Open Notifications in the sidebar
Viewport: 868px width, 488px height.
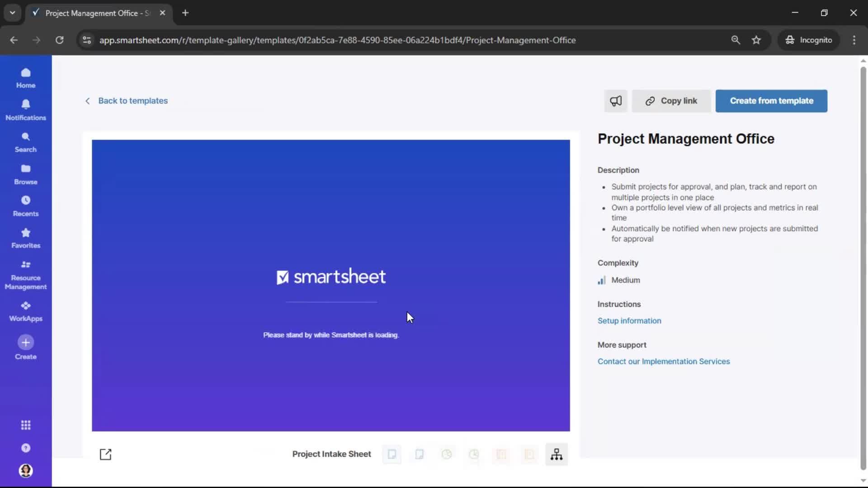coord(25,109)
